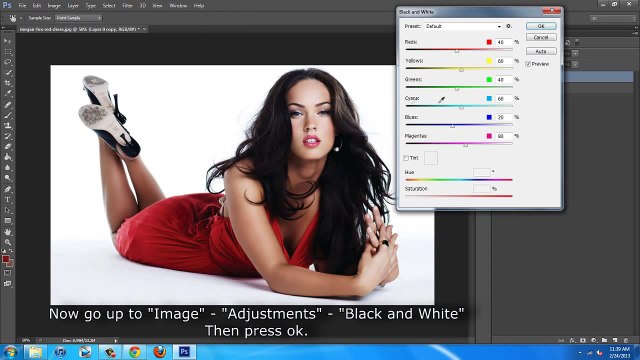Screen dimensions: 640x360
Task: Open the workspace switcher dropdown
Action: tap(612, 18)
